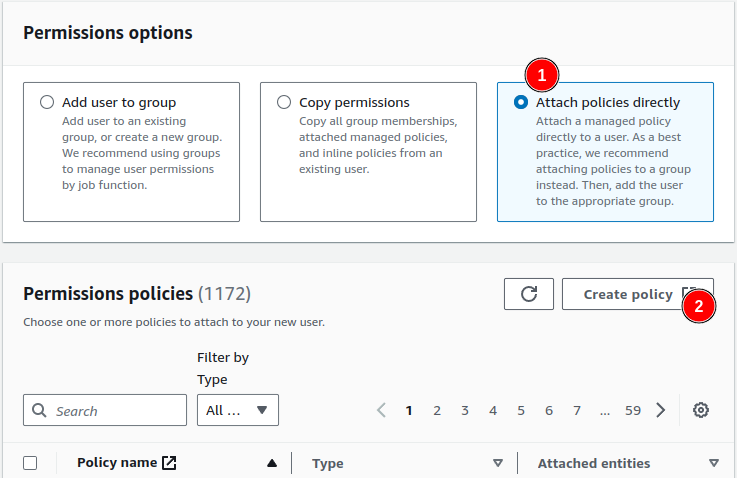The width and height of the screenshot is (737, 478).
Task: Open page 7 of the policy list
Action: 577,410
